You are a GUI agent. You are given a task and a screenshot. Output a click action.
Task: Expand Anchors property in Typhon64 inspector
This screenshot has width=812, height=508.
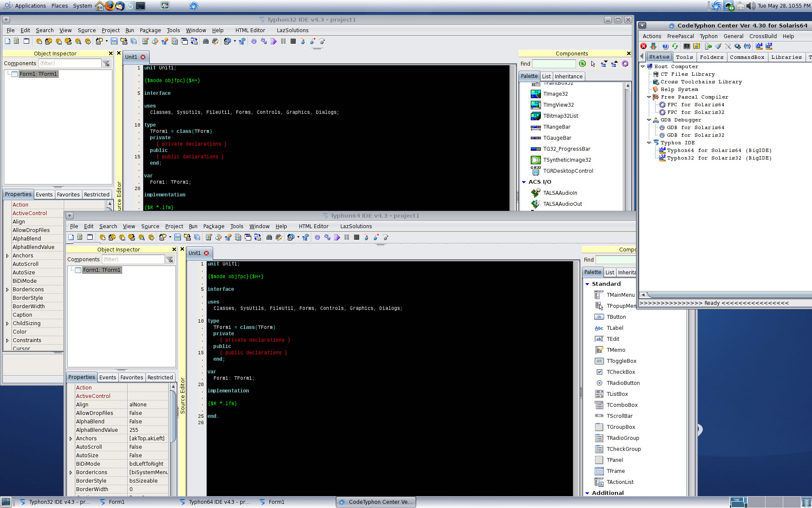pyautogui.click(x=71, y=439)
